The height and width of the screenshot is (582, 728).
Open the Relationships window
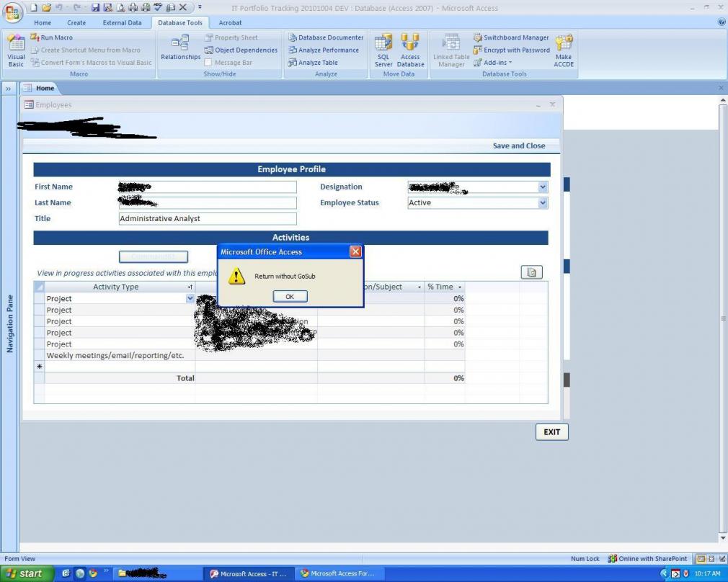[181, 48]
